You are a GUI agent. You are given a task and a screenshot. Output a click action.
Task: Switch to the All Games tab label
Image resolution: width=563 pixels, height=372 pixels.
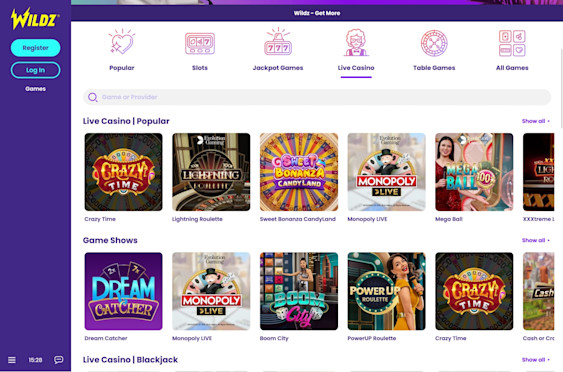pos(512,68)
